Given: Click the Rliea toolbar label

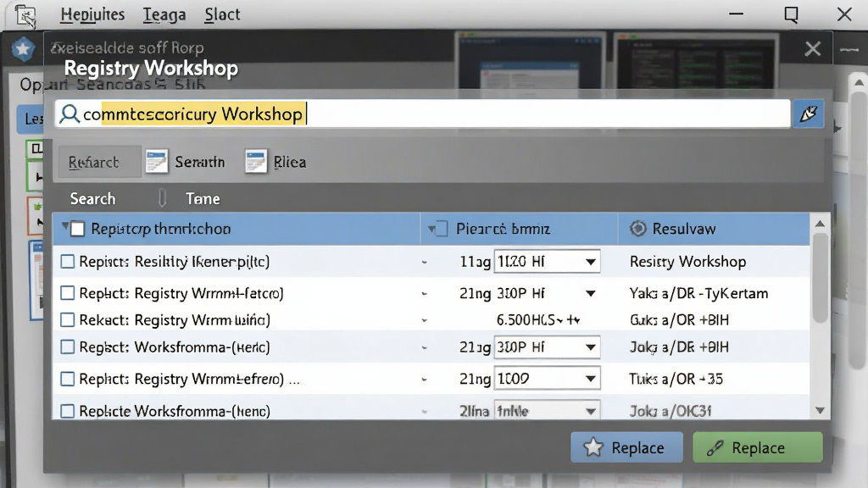Looking at the screenshot, I should click(290, 162).
